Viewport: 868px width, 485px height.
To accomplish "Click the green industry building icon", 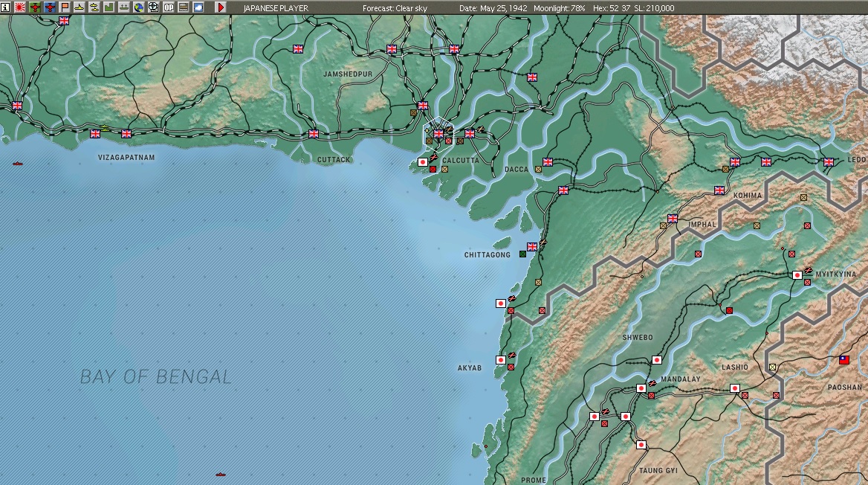I will coord(109,7).
